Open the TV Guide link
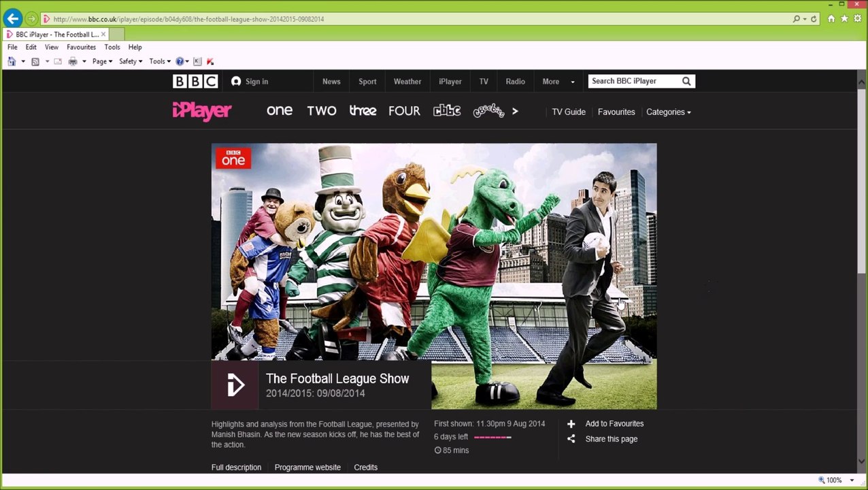The width and height of the screenshot is (868, 490). (x=569, y=112)
